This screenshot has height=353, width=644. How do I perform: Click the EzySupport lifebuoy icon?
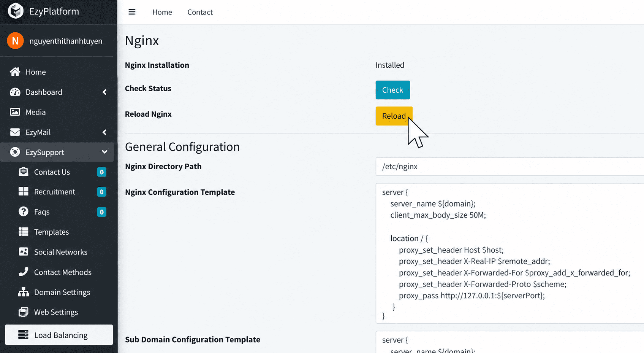[15, 152]
